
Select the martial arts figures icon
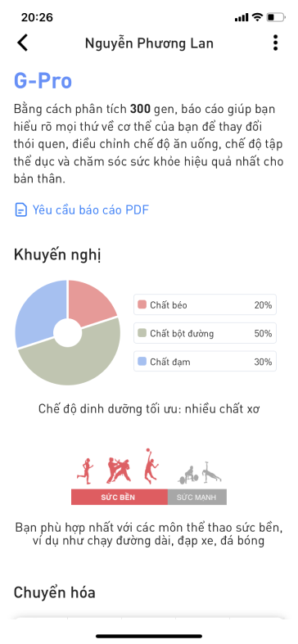[x=119, y=471]
